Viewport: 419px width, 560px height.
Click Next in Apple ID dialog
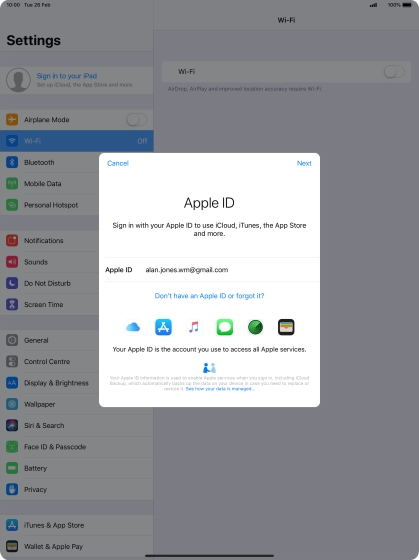[x=304, y=163]
